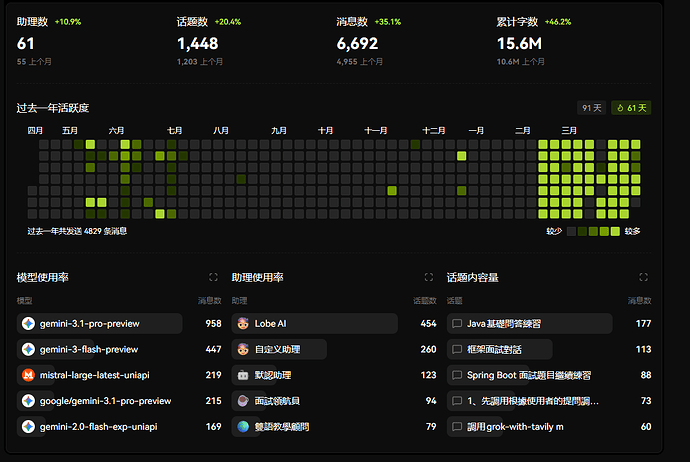Select the 調用grok-with-tavily m topic title
The height and width of the screenshot is (462, 690).
pyautogui.click(x=515, y=426)
